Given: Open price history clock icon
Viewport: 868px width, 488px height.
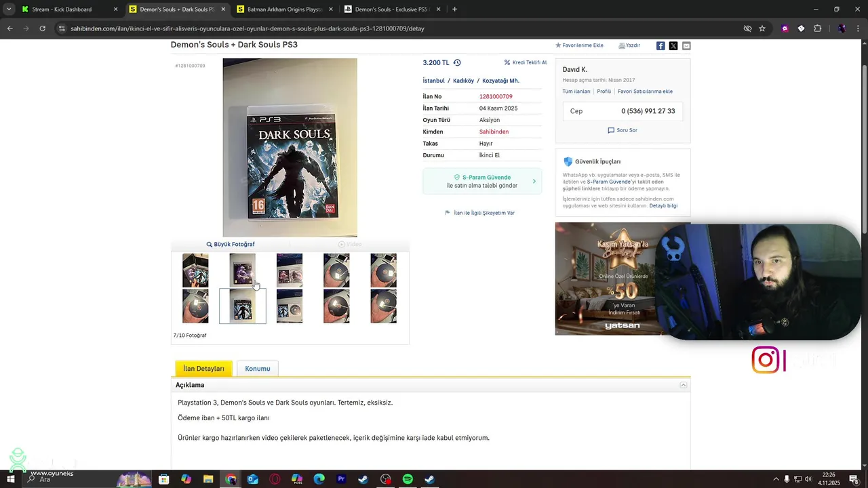Looking at the screenshot, I should click(457, 62).
